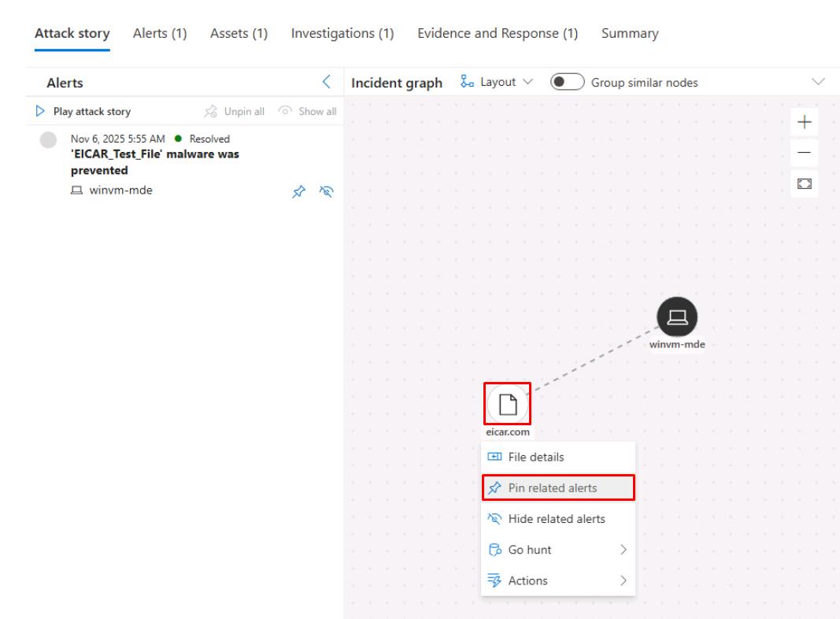
Task: Zoom out of the incident graph
Action: pos(804,154)
